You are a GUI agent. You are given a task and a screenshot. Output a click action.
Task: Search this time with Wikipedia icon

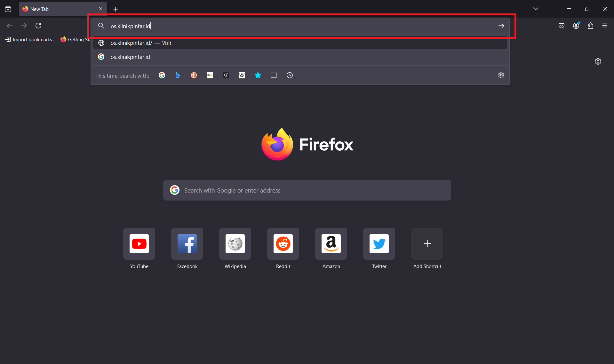click(242, 75)
